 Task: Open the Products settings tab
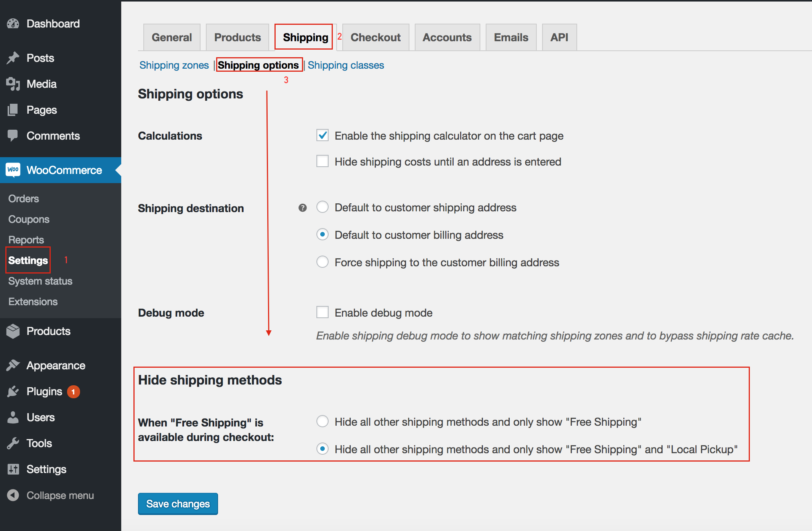tap(238, 37)
